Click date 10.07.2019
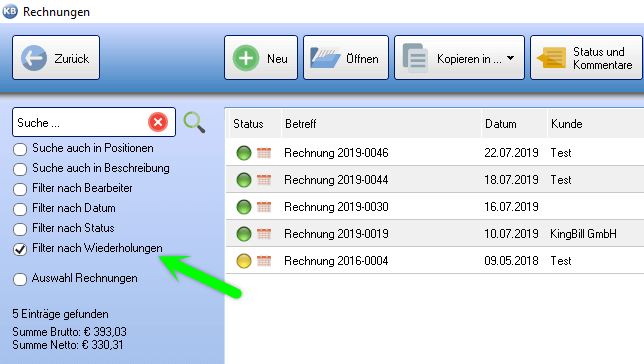Image resolution: width=644 pixels, height=364 pixels. point(511,234)
